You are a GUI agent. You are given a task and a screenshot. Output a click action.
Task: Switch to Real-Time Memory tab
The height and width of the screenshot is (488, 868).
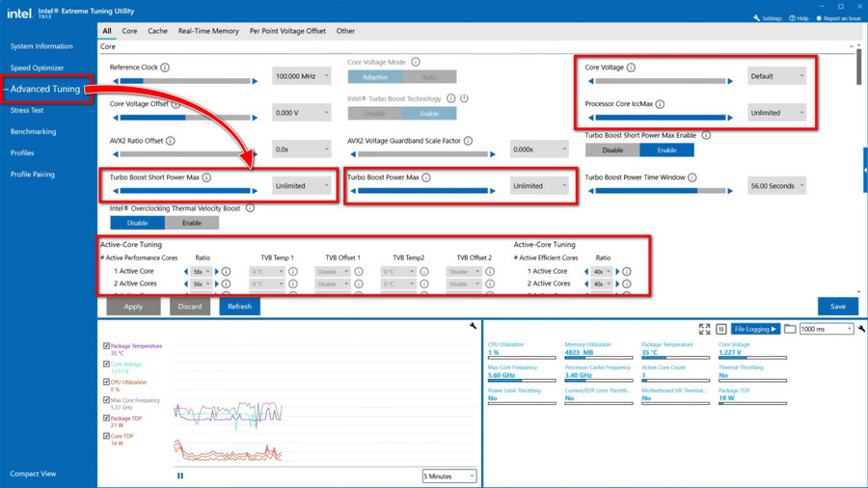tap(208, 31)
